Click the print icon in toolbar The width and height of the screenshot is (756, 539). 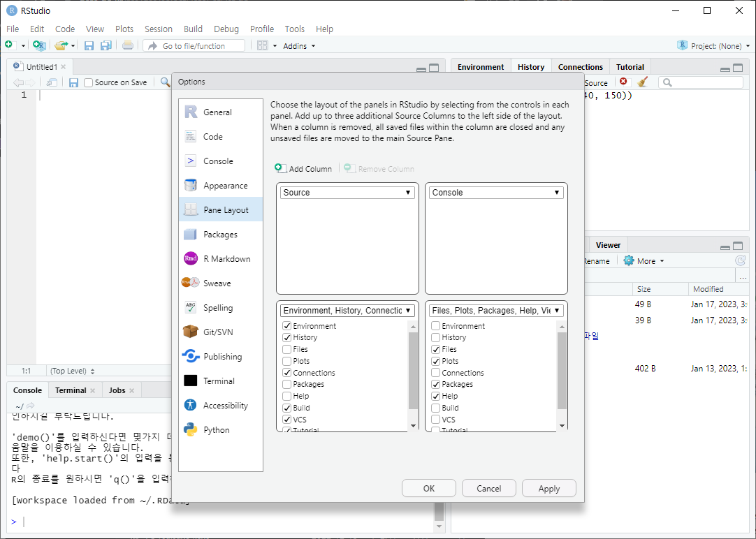click(128, 45)
